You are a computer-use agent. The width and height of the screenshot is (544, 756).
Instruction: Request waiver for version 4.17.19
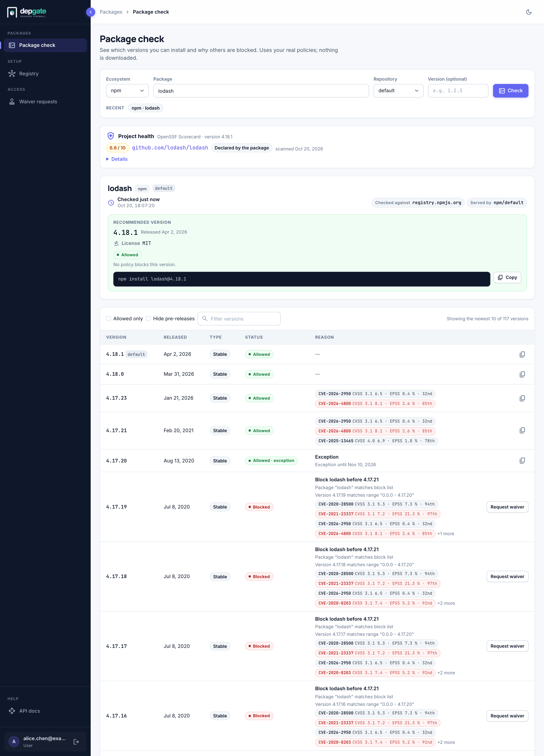pos(507,507)
